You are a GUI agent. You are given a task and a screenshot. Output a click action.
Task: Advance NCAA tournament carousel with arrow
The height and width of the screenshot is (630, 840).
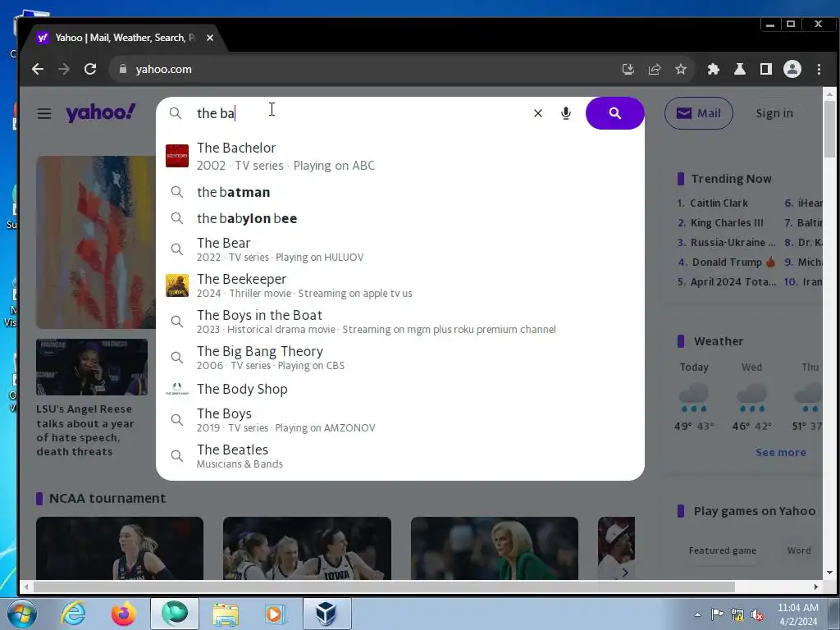[624, 573]
